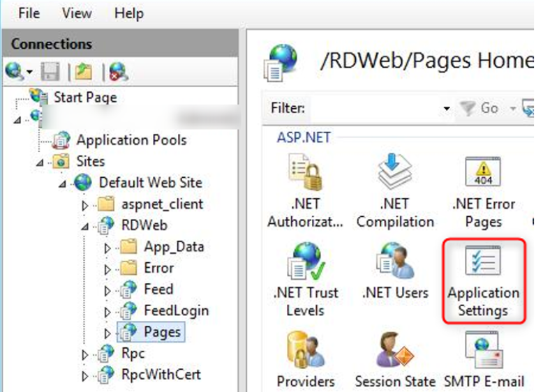Collapse the Sites node
Image resolution: width=536 pixels, height=392 pixels.
tap(40, 163)
